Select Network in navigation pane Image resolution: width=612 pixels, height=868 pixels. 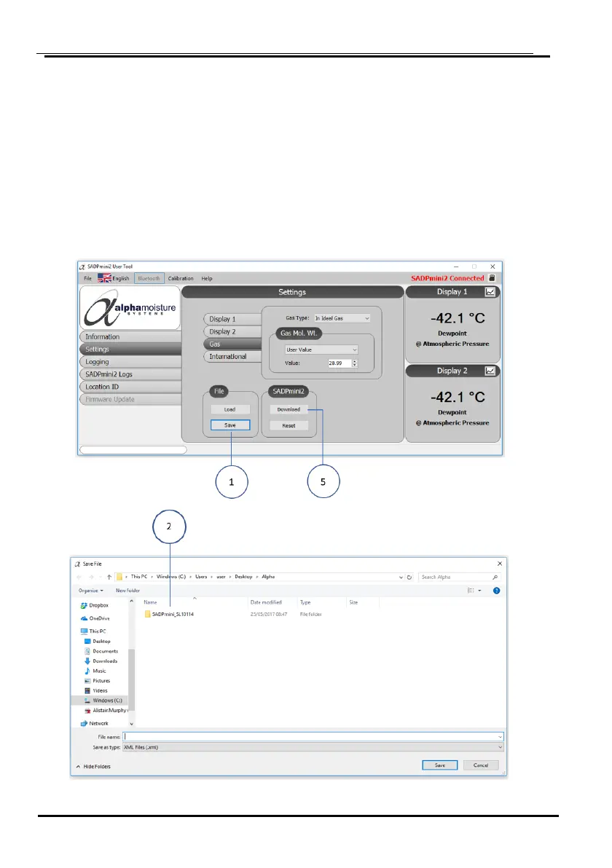click(x=95, y=724)
